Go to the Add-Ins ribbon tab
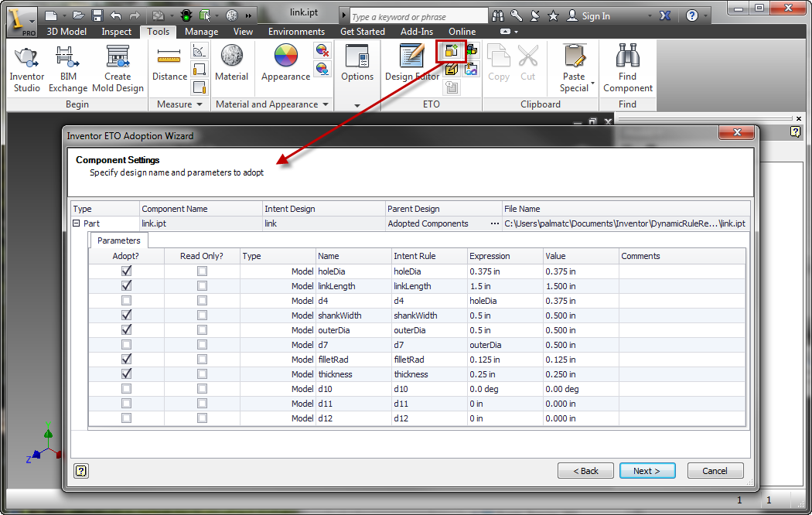 click(x=417, y=32)
